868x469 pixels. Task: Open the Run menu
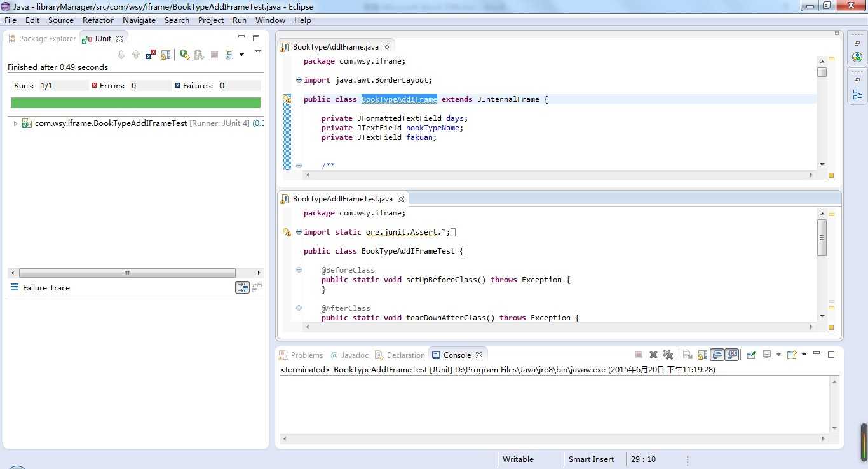(240, 20)
